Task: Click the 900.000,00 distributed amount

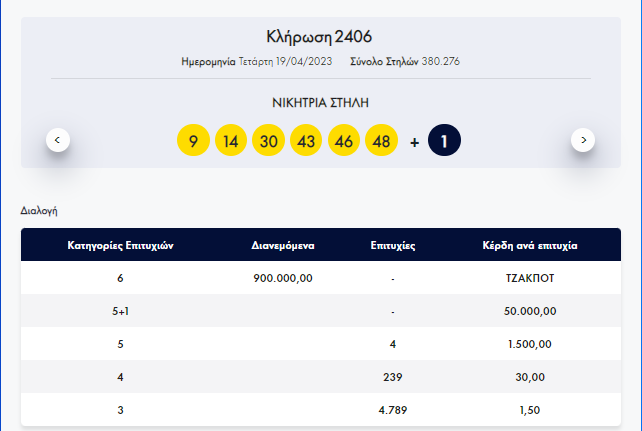Action: 284,278
